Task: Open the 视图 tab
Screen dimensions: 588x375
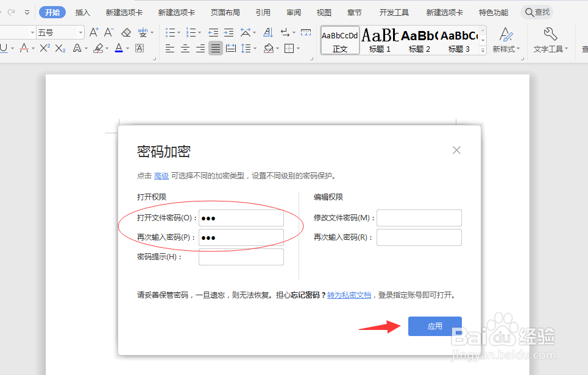Action: (324, 12)
